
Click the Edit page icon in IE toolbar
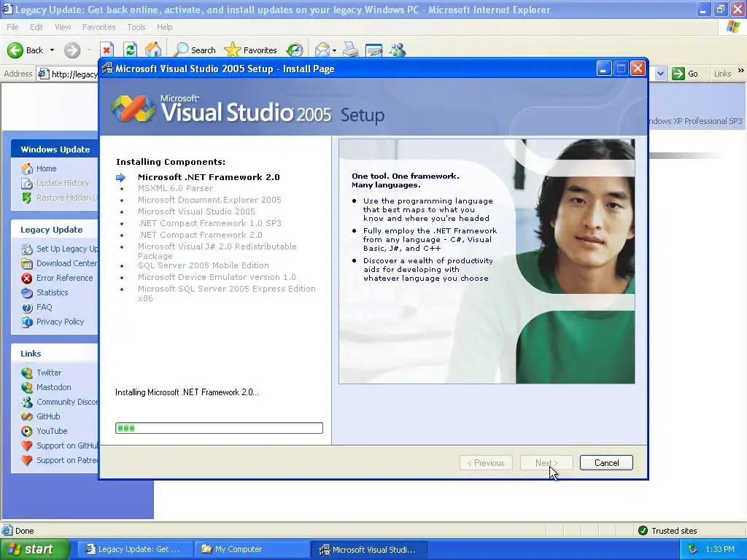pyautogui.click(x=373, y=50)
